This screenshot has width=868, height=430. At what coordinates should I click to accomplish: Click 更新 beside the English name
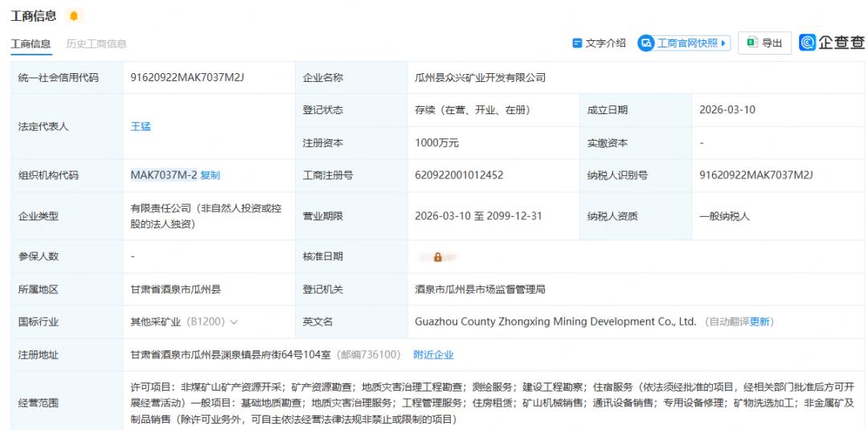(759, 322)
